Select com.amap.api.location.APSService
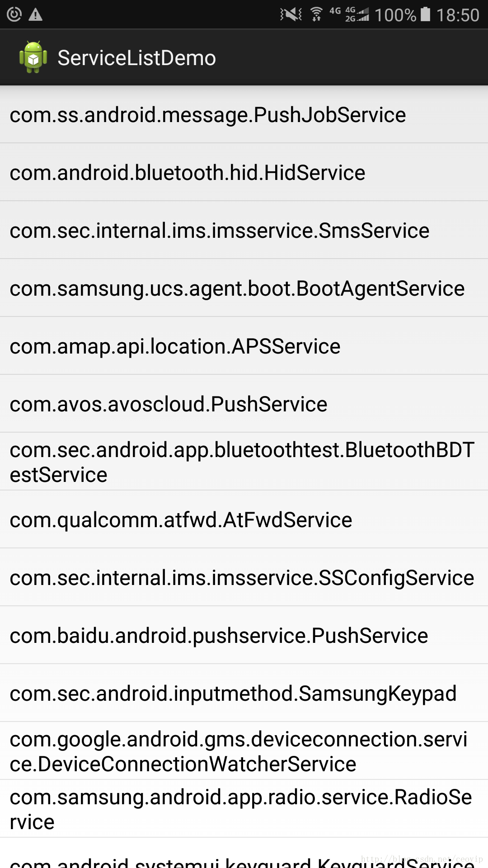Viewport: 488px width, 868px height. coord(244,346)
